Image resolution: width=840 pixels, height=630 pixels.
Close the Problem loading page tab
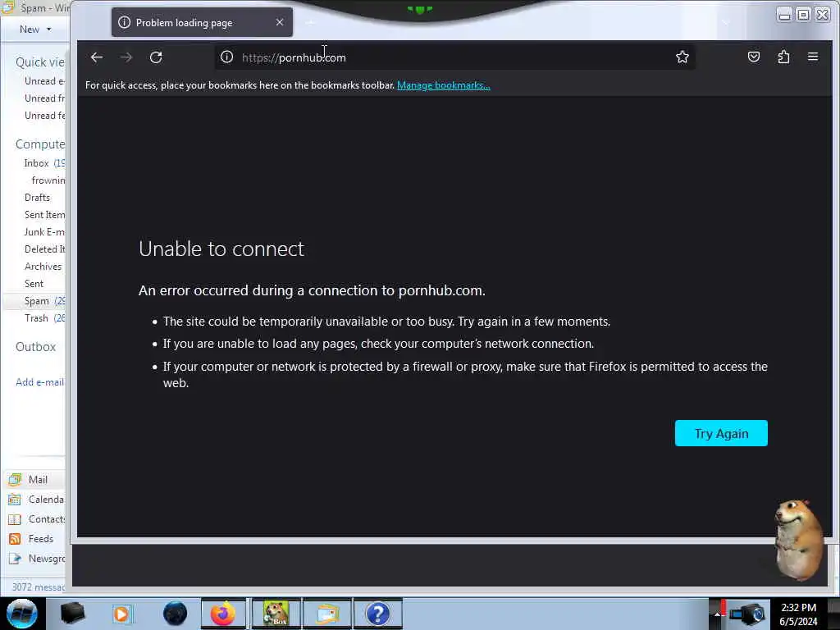[x=280, y=22]
